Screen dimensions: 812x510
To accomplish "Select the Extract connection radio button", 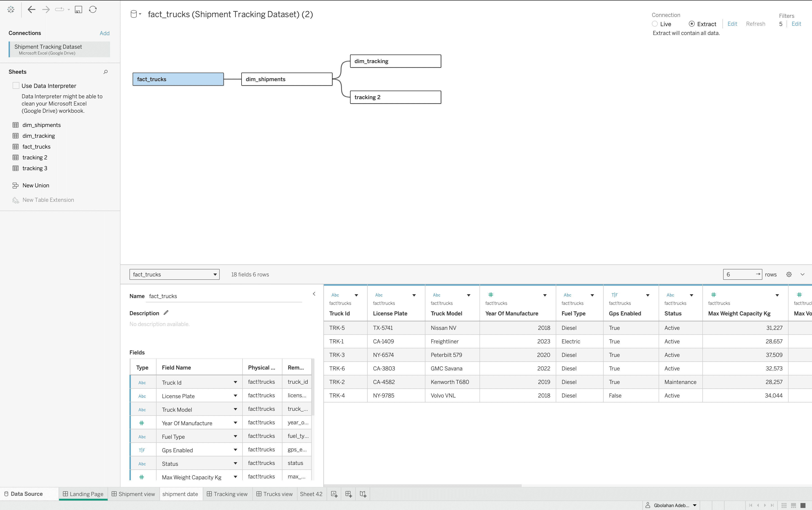I will coord(692,24).
